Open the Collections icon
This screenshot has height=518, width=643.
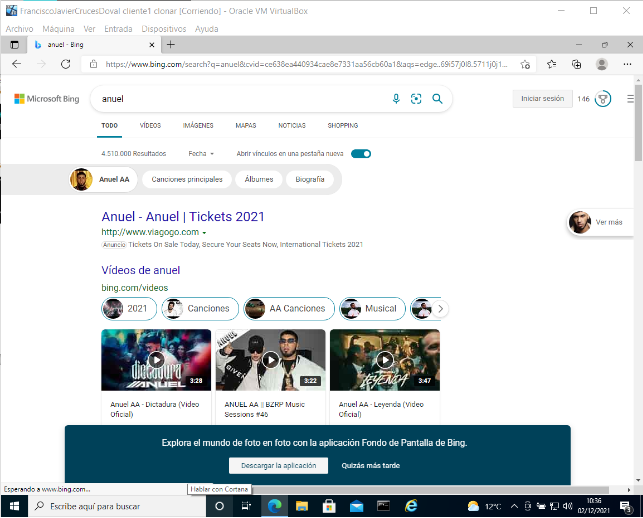pos(577,64)
